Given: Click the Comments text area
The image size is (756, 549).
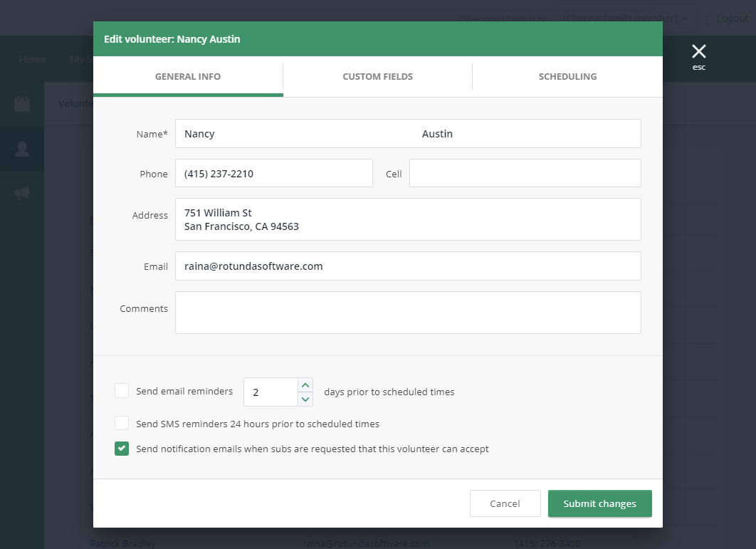Looking at the screenshot, I should (408, 313).
